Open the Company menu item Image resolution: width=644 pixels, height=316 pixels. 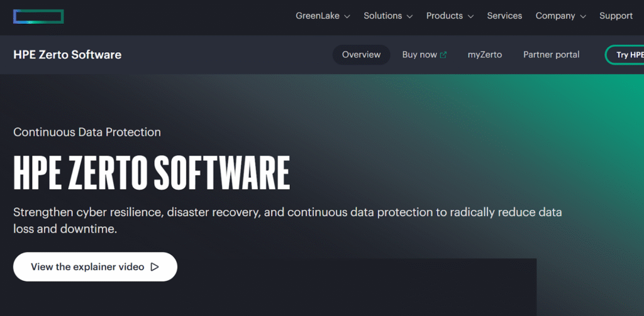pos(555,16)
